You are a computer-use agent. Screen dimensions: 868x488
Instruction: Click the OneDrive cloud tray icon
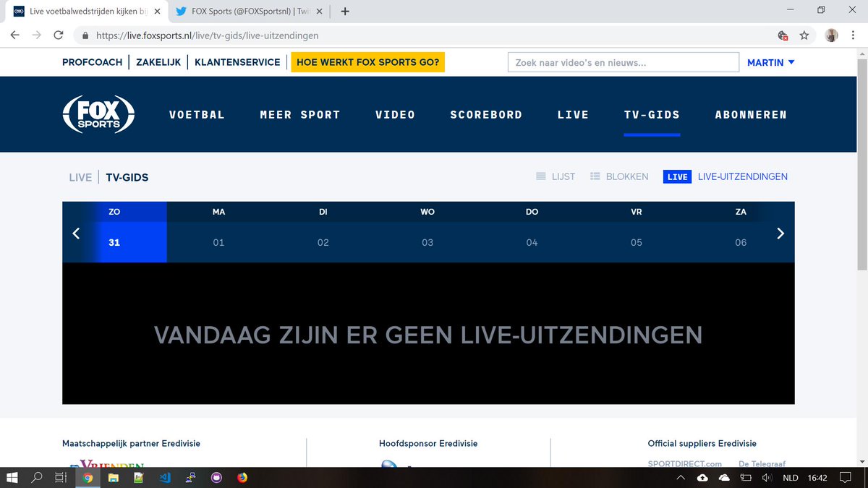coord(724,477)
